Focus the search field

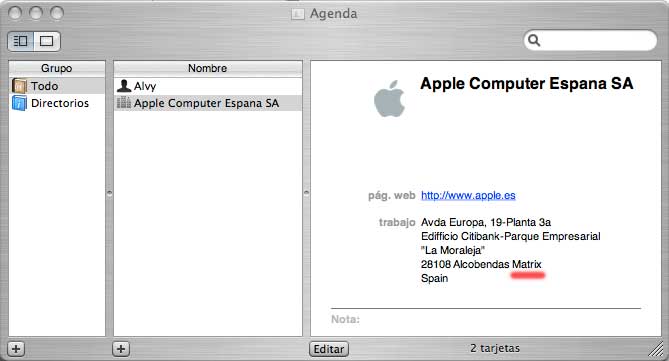pyautogui.click(x=590, y=41)
